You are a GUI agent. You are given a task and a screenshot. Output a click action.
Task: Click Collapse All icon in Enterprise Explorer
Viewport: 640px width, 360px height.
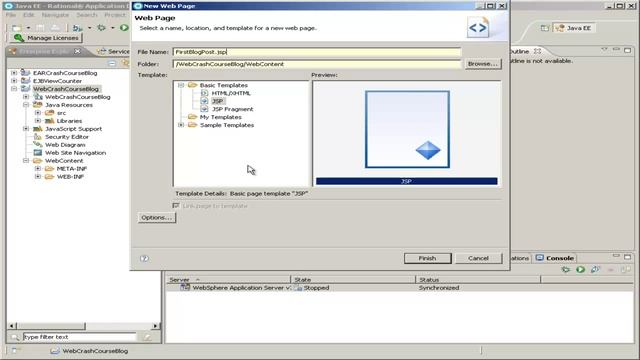point(112,63)
